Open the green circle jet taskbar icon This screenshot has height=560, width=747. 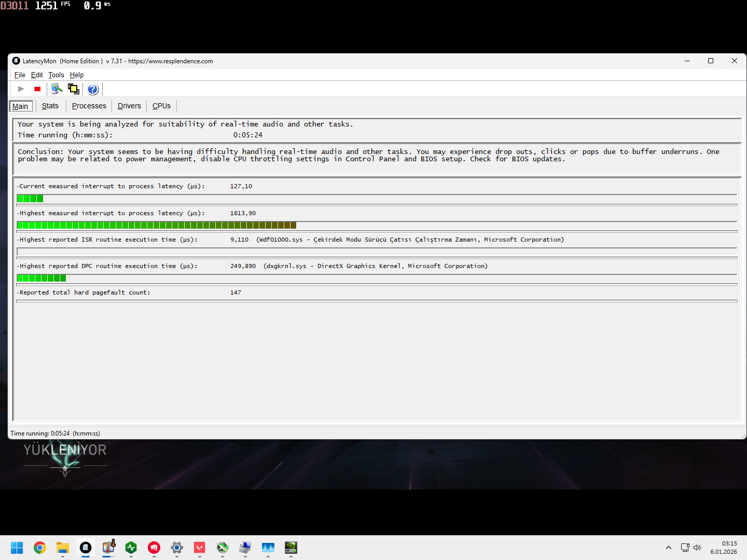tap(223, 548)
